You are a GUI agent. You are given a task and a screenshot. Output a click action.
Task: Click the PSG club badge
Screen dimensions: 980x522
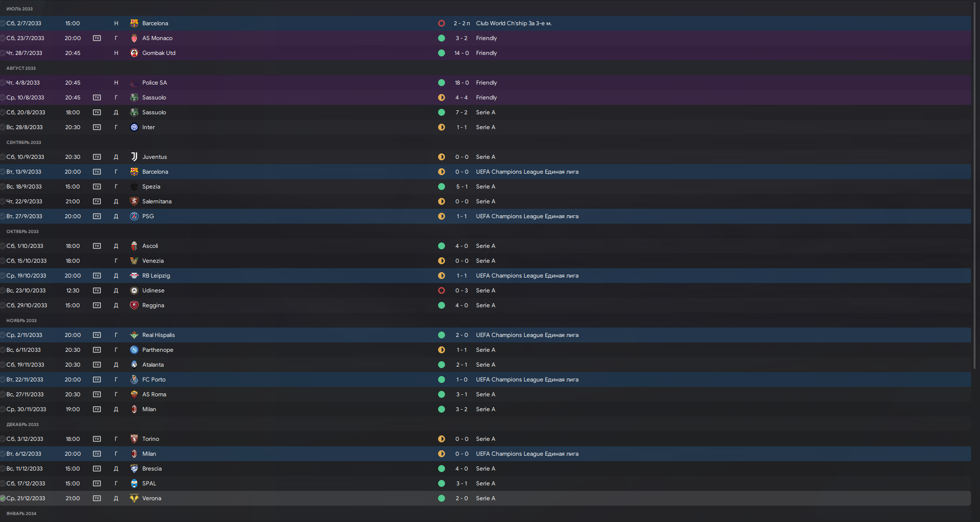pyautogui.click(x=134, y=216)
